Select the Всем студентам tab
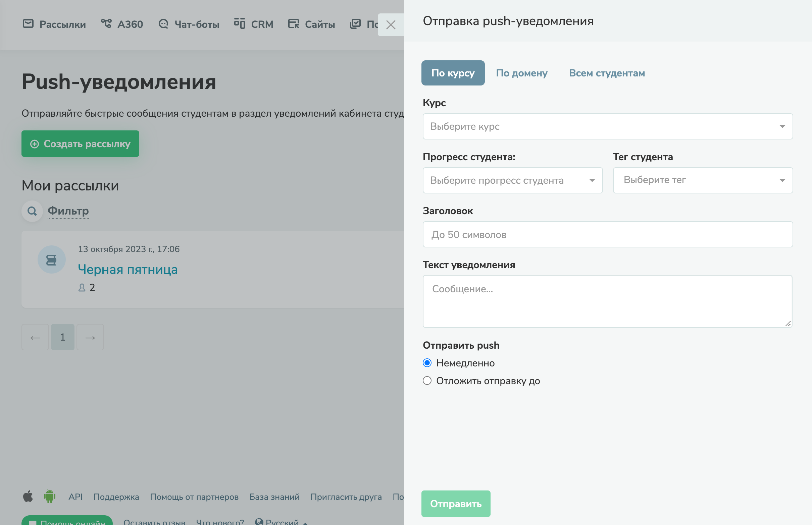812x525 pixels. pyautogui.click(x=607, y=73)
